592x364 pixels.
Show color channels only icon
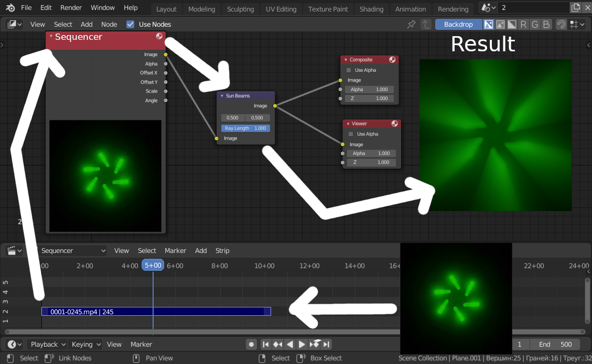click(500, 25)
